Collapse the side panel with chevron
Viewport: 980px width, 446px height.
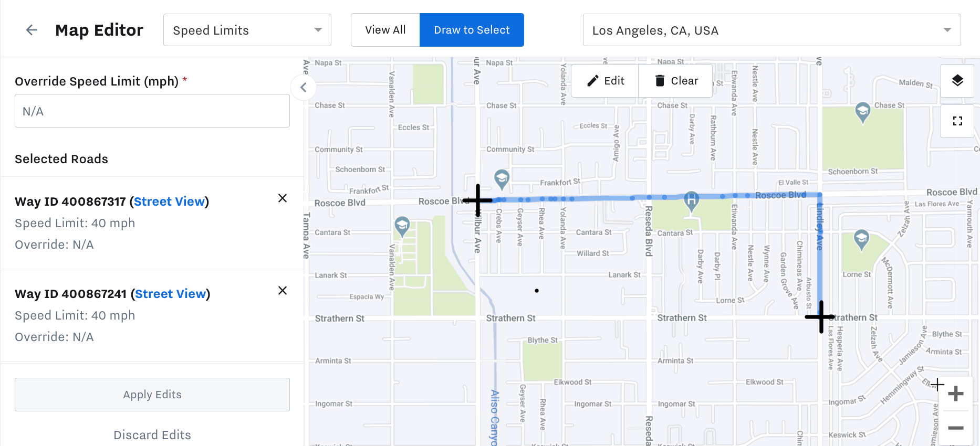(x=304, y=87)
